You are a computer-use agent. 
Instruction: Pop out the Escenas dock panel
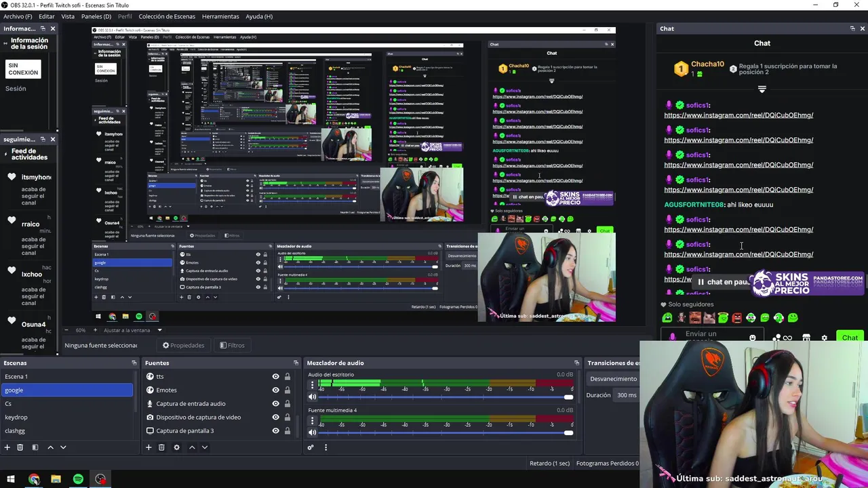point(134,363)
